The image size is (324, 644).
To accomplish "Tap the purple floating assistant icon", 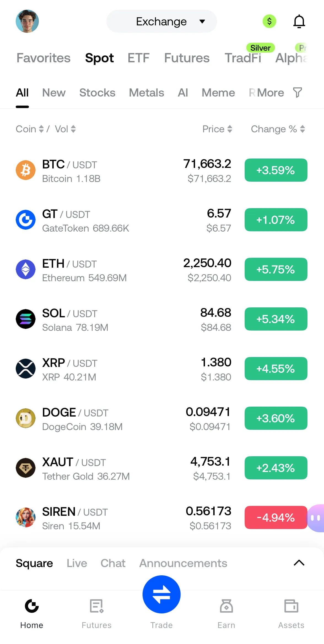I will click(x=316, y=518).
